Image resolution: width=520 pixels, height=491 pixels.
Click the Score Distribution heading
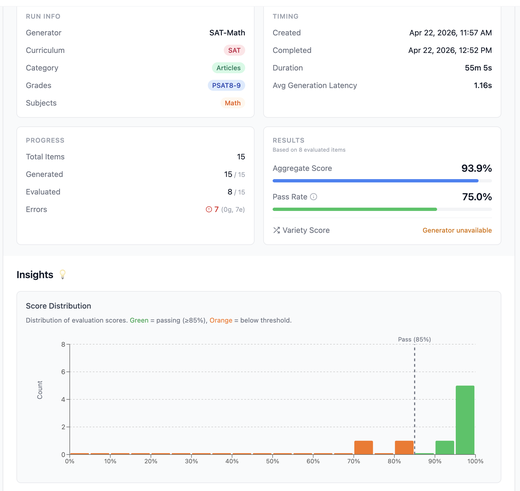58,306
